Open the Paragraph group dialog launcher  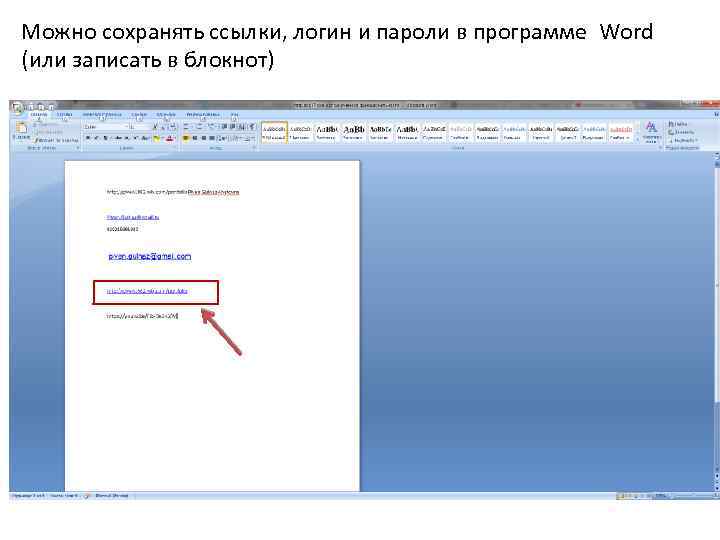(254, 148)
